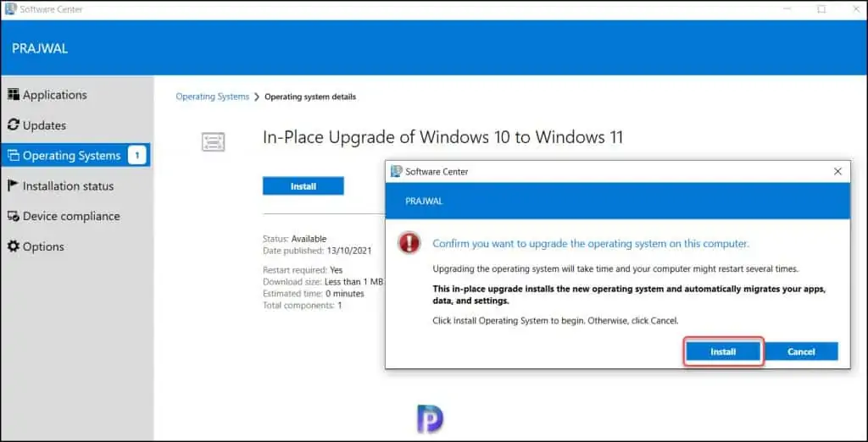Click the main window Software Center icon
Image resolution: width=868 pixels, height=442 pixels.
pos(10,8)
